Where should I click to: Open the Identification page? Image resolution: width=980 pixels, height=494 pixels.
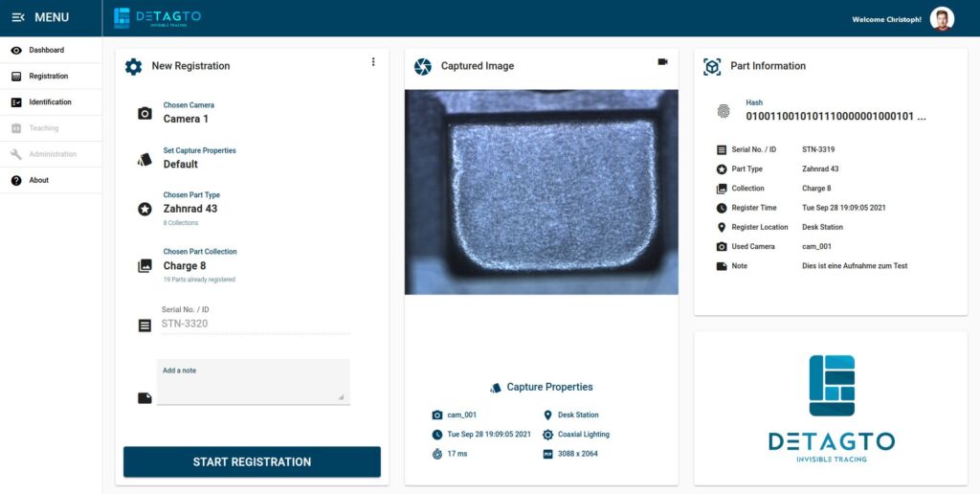click(x=50, y=101)
